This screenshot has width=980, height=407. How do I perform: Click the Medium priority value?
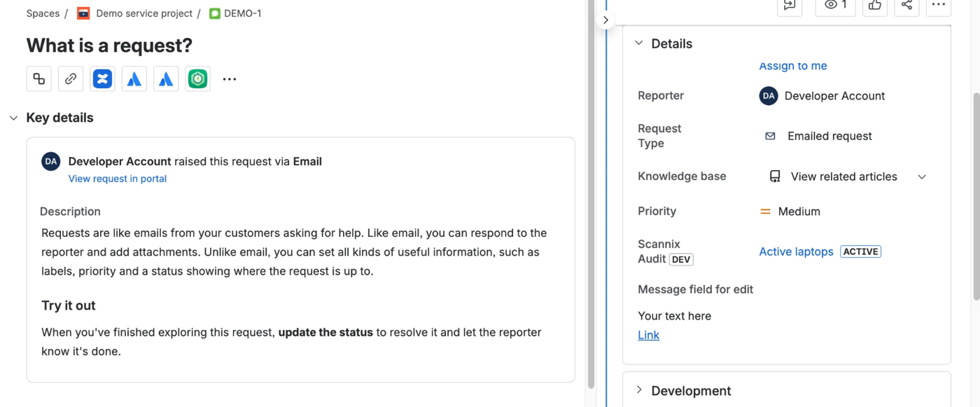[799, 212]
